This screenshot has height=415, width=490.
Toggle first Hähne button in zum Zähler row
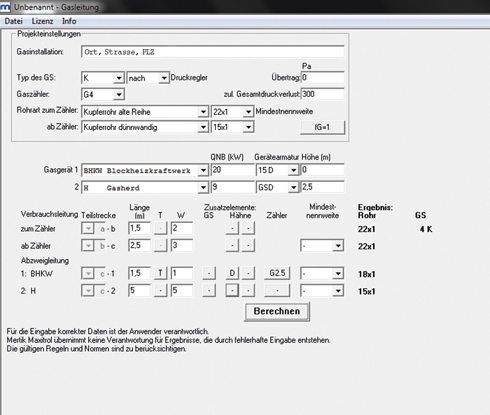[x=232, y=228]
